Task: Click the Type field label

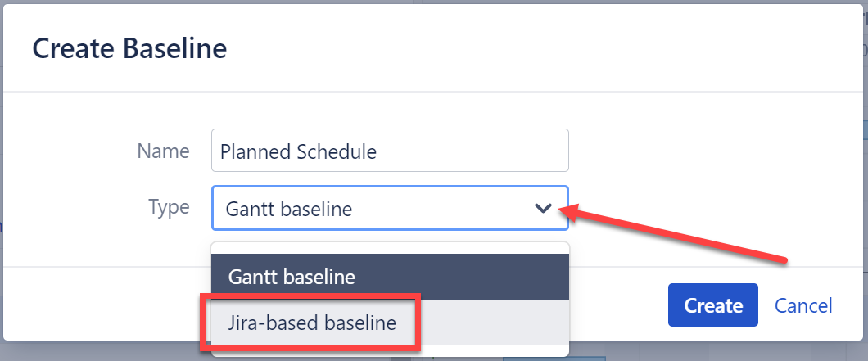Action: tap(169, 207)
